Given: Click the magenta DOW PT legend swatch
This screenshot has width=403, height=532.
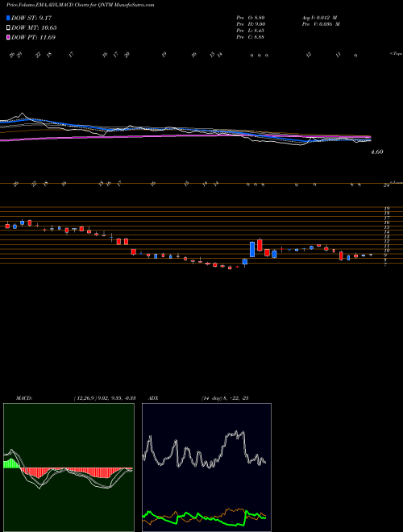Looking at the screenshot, I should click(x=8, y=37).
